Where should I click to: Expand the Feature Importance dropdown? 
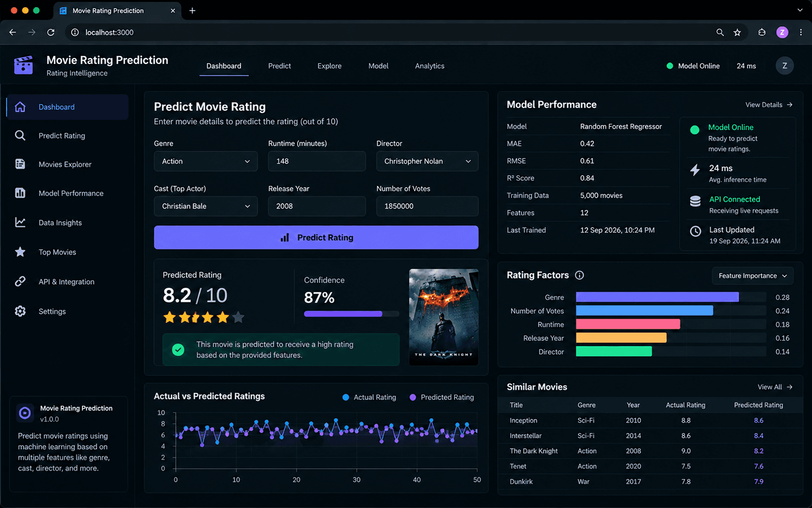753,276
